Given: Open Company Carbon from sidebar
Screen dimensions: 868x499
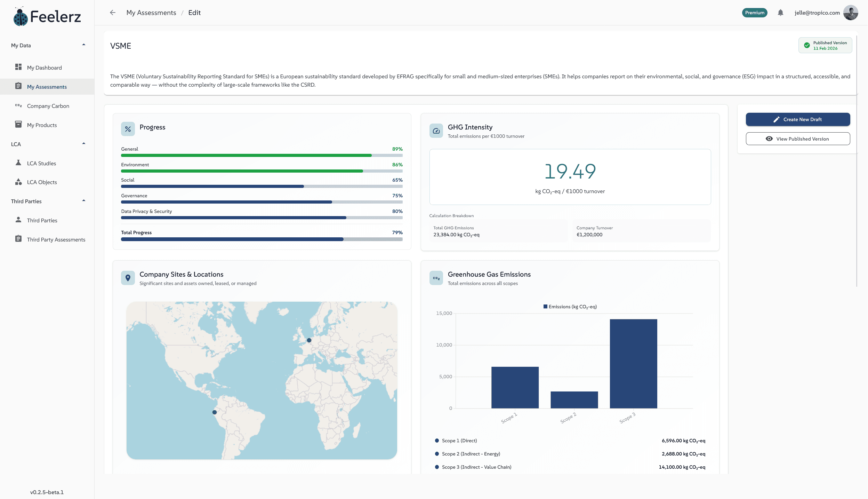Looking at the screenshot, I should point(48,106).
